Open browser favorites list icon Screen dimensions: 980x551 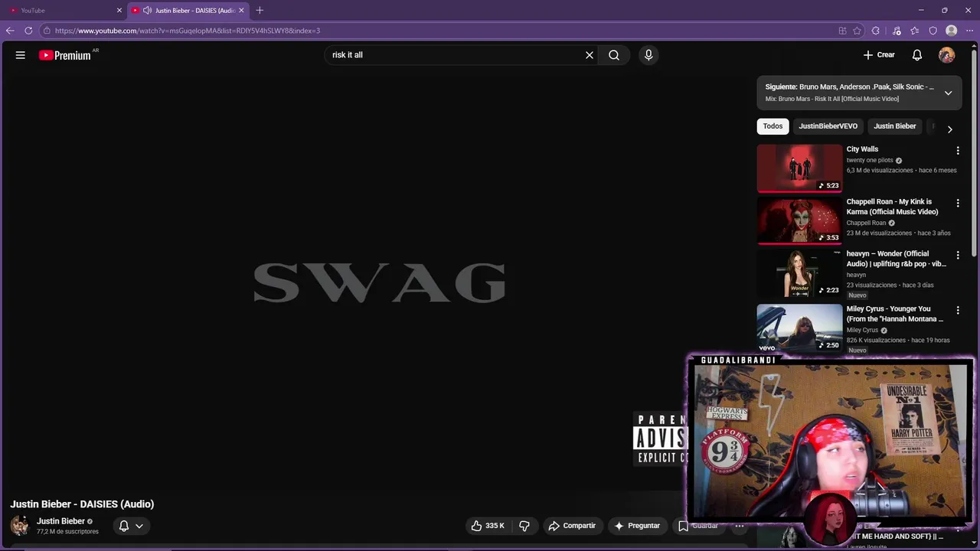(915, 31)
